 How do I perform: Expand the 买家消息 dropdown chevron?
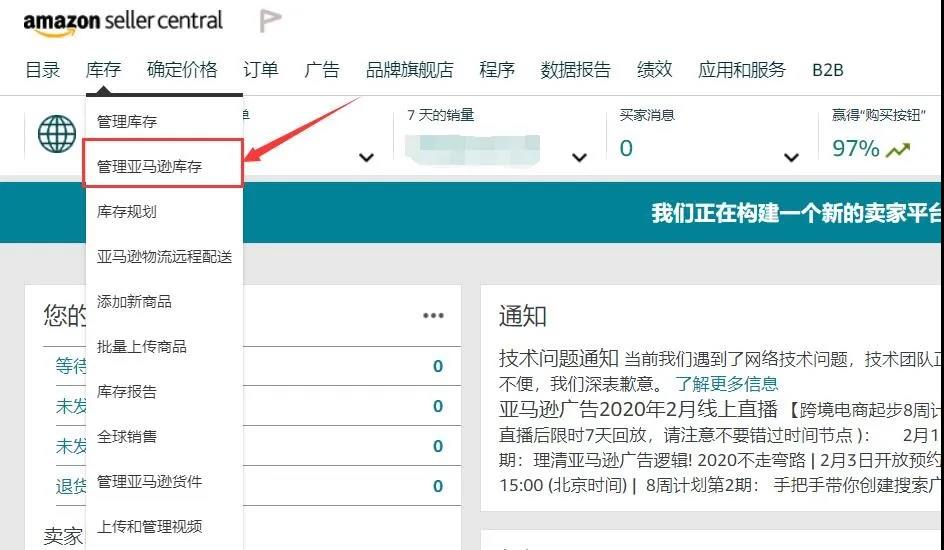(x=792, y=158)
